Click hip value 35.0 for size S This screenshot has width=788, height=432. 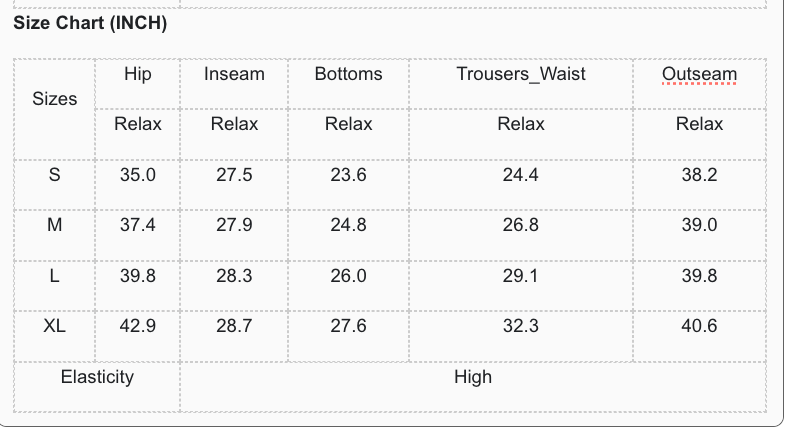pyautogui.click(x=138, y=175)
